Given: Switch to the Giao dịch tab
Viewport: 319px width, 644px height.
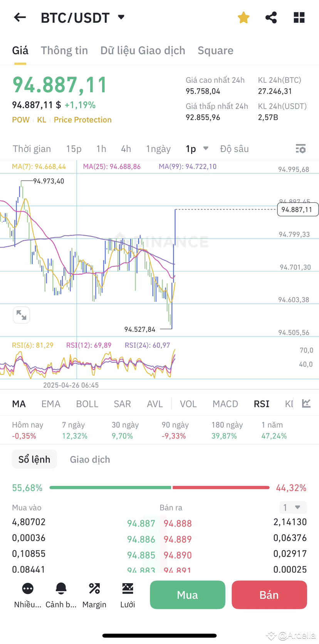Looking at the screenshot, I should point(90,459).
